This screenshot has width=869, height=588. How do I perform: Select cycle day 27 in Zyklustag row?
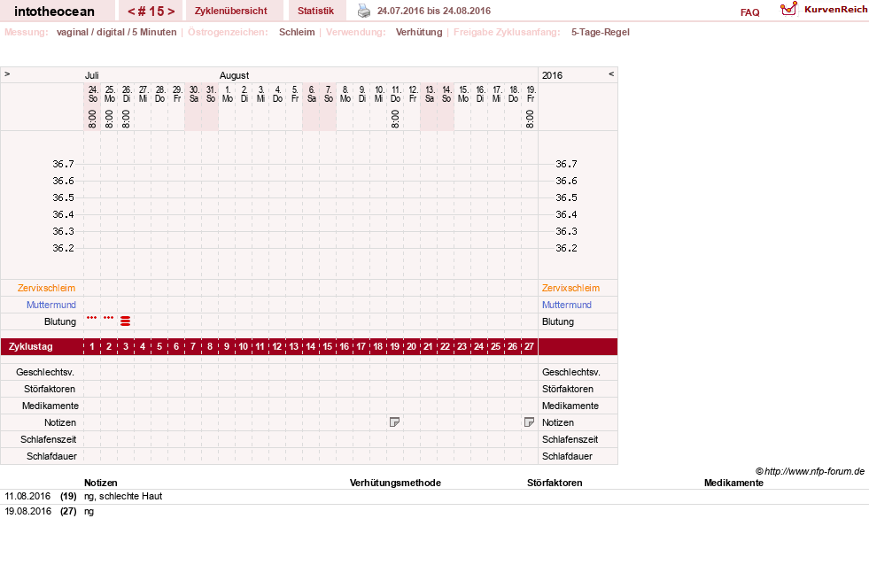pos(529,346)
